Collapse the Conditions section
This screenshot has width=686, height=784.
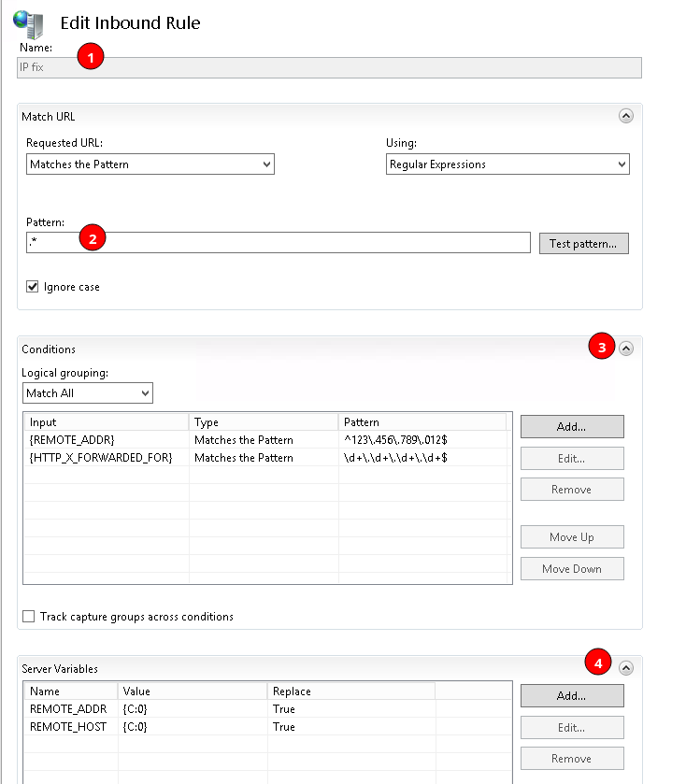tap(626, 348)
